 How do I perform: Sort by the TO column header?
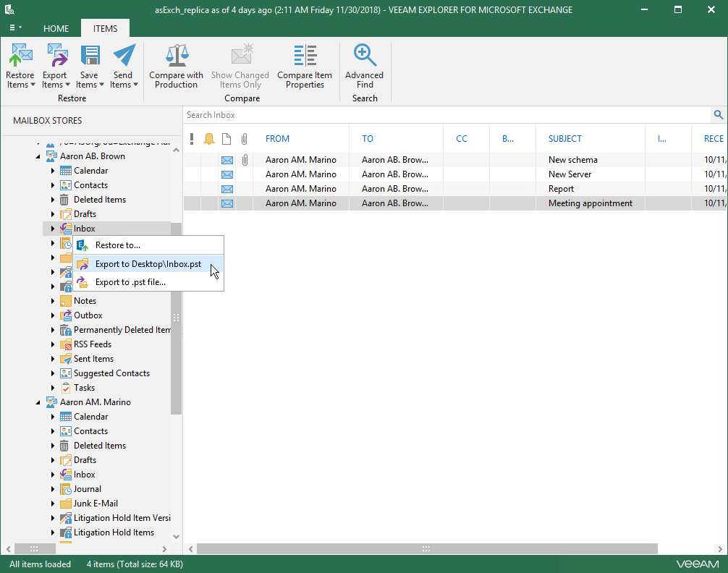(367, 138)
